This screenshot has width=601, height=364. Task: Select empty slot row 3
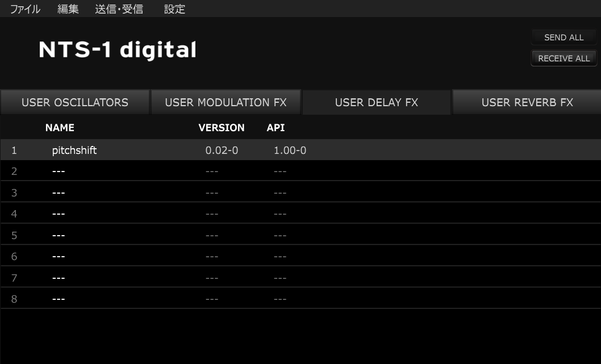click(300, 193)
